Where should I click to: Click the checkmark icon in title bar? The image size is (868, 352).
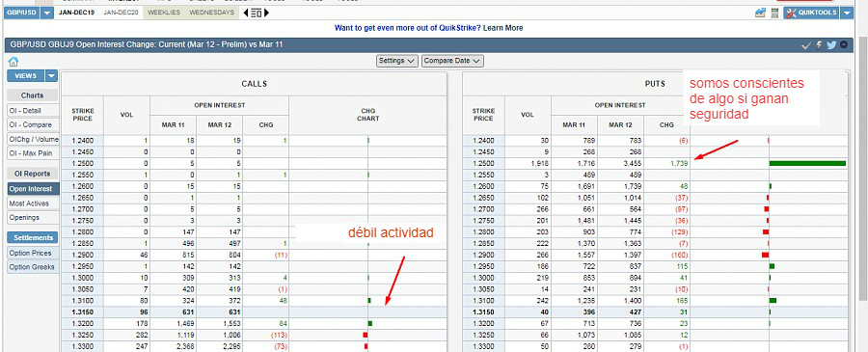click(806, 44)
